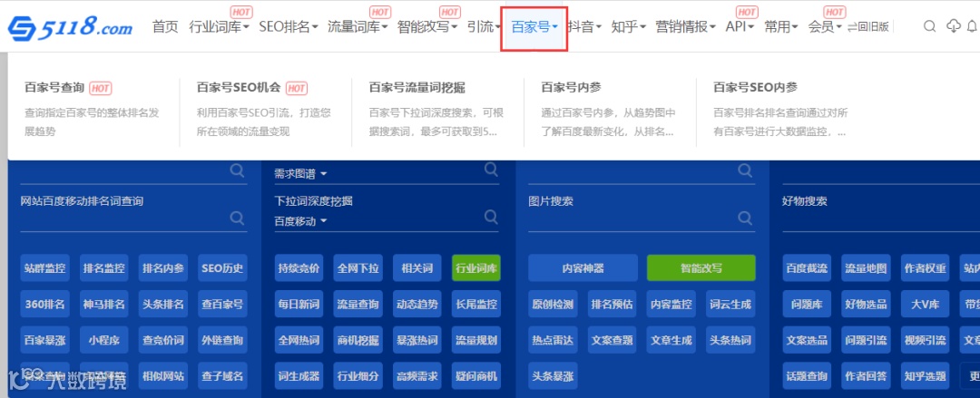
Task: Click the green 行业词库 button
Action: point(477,268)
